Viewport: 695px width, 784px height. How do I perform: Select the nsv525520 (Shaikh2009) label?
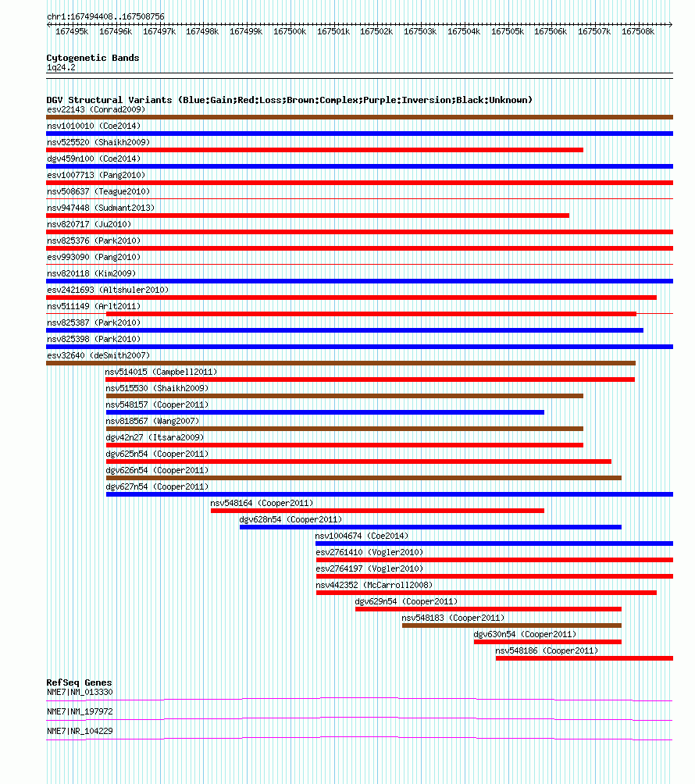coord(98,142)
